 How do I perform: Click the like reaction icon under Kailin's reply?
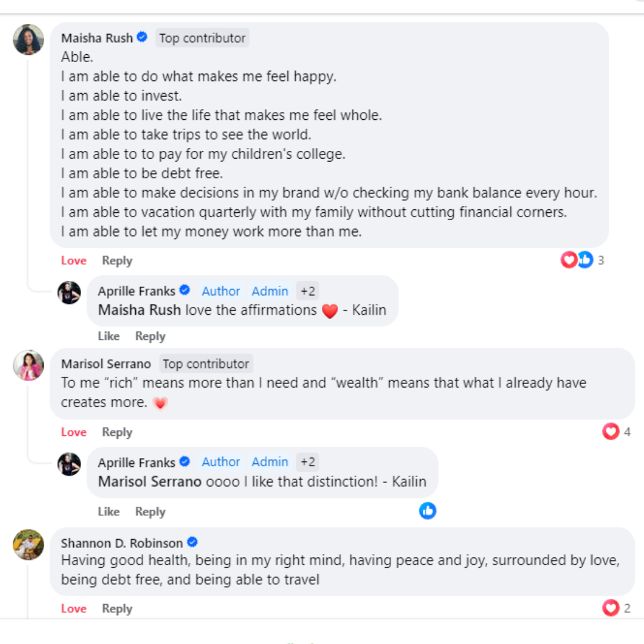(428, 510)
